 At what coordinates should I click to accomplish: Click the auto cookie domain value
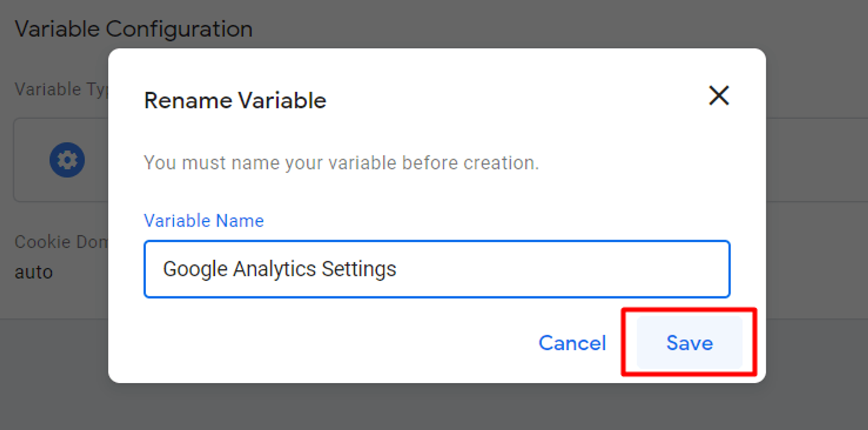click(34, 272)
